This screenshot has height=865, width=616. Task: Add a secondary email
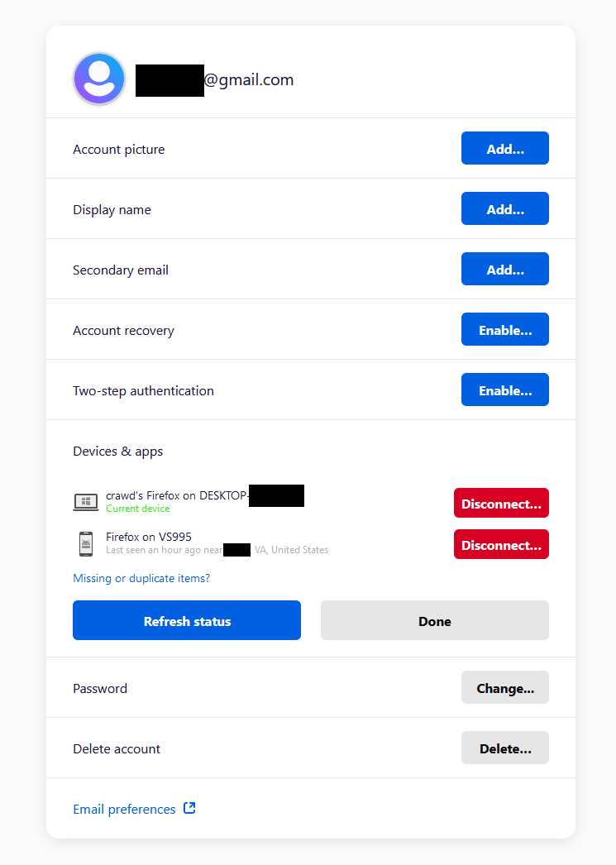click(504, 269)
